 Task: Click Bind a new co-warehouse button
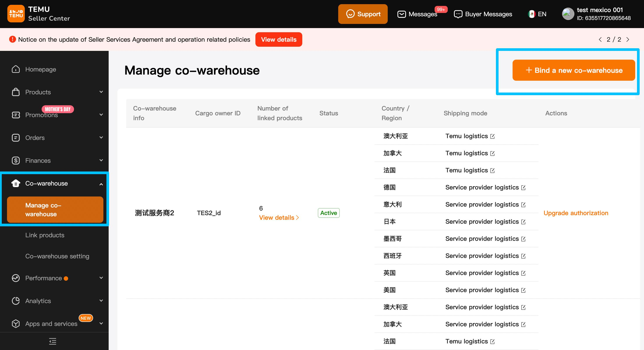click(x=574, y=70)
